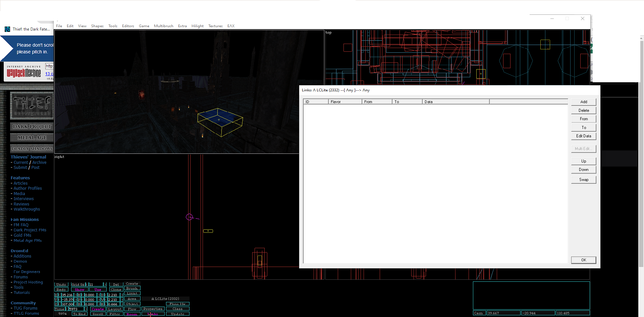Decrease Grid Sz with left arrow

pyautogui.click(x=86, y=284)
